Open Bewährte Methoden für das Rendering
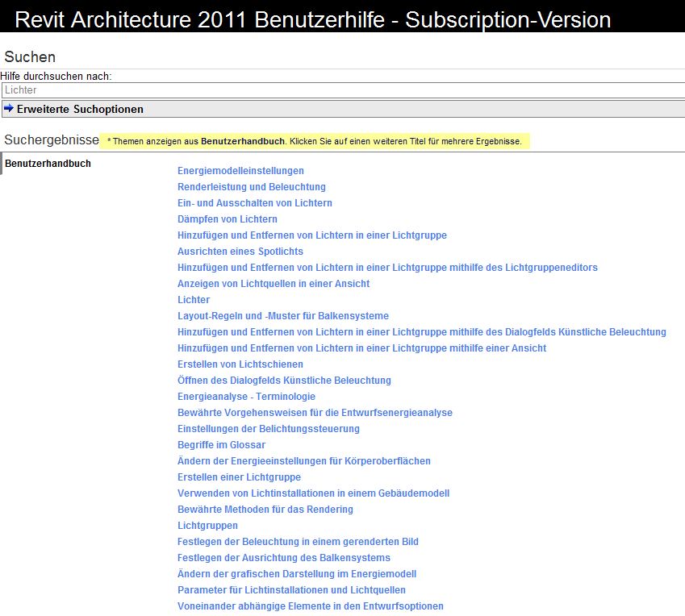685x616 pixels. (x=265, y=510)
